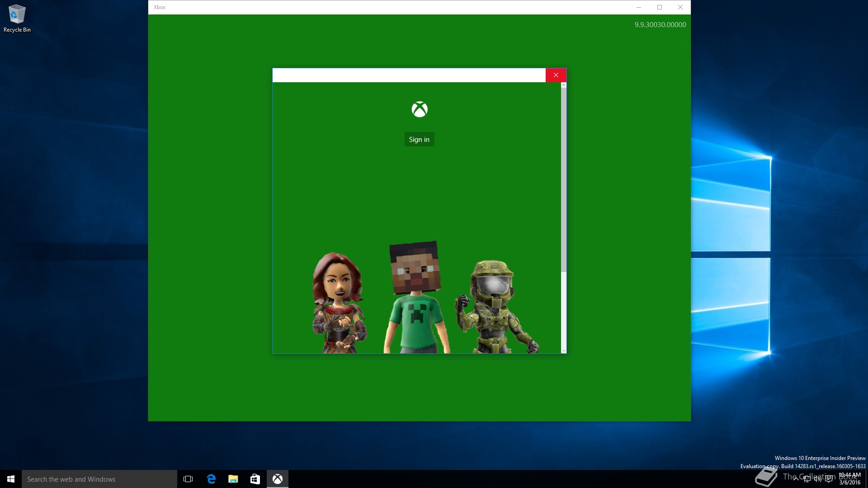Launch Microsoft Edge from the taskbar
Image resolution: width=868 pixels, height=488 pixels.
click(211, 479)
